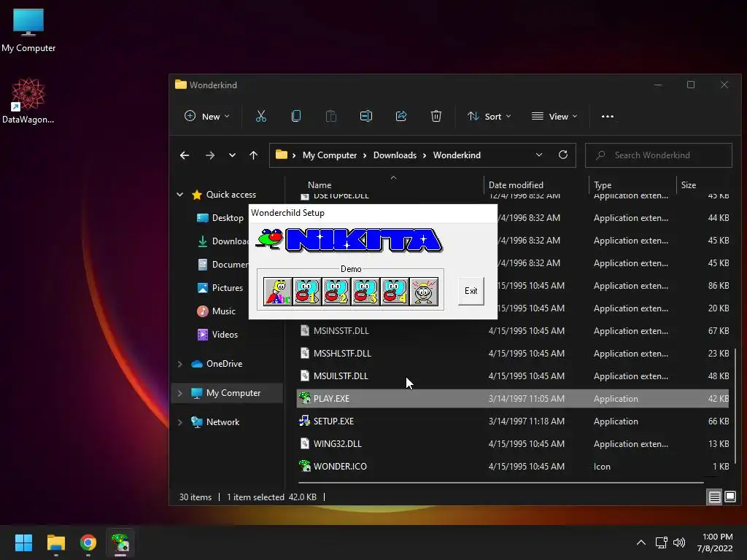
Task: Copy the selected file using toolbar icon
Action: pos(296,116)
